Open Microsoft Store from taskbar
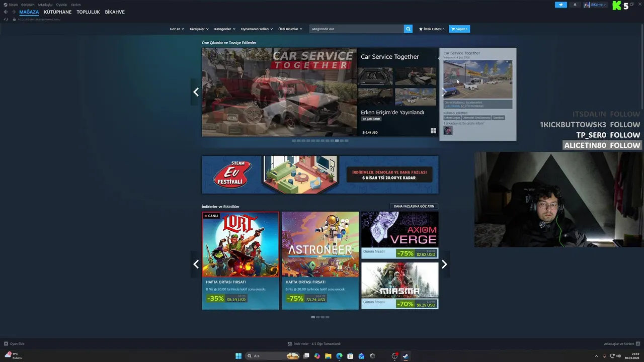The width and height of the screenshot is (644, 362). click(x=350, y=356)
